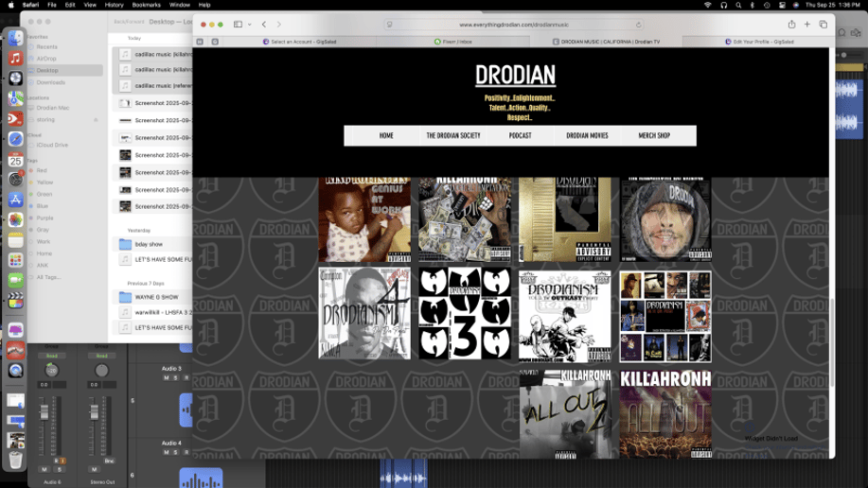The width and height of the screenshot is (868, 488).
Task: Show Safari tab overview
Action: (824, 25)
